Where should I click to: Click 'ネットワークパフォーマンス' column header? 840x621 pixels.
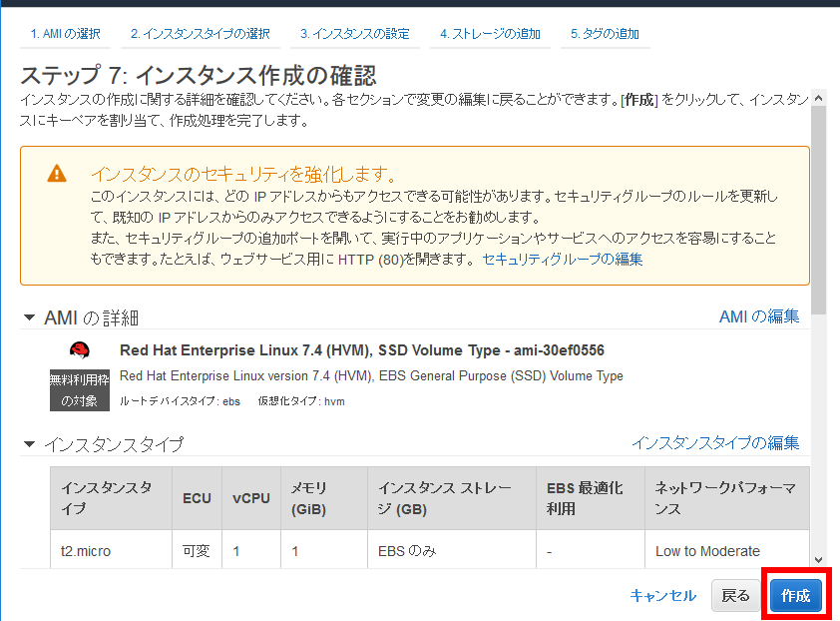[727, 498]
